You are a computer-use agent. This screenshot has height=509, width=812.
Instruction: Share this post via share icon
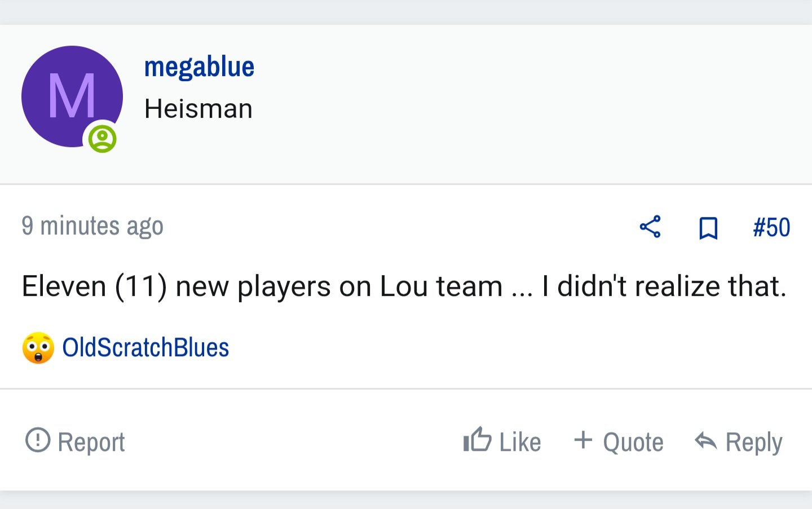coord(650,227)
